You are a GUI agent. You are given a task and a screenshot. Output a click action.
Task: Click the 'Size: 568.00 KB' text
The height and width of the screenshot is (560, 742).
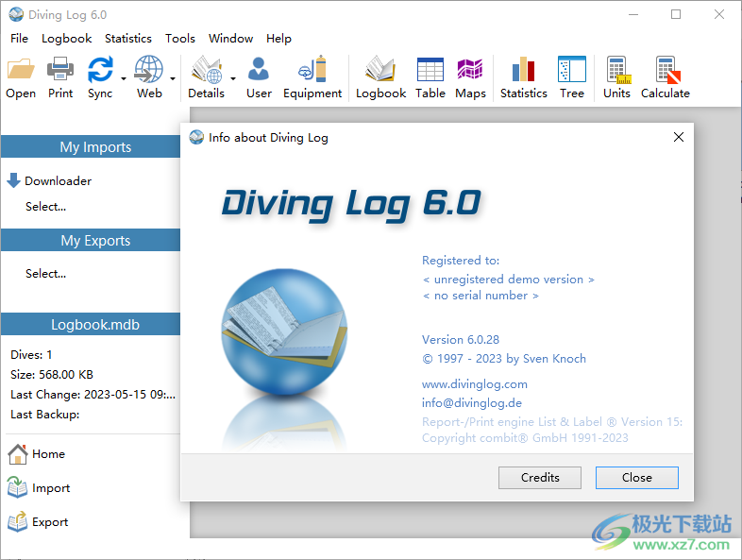tap(52, 375)
